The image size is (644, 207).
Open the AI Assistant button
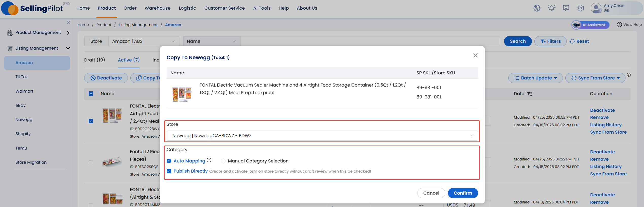[590, 25]
